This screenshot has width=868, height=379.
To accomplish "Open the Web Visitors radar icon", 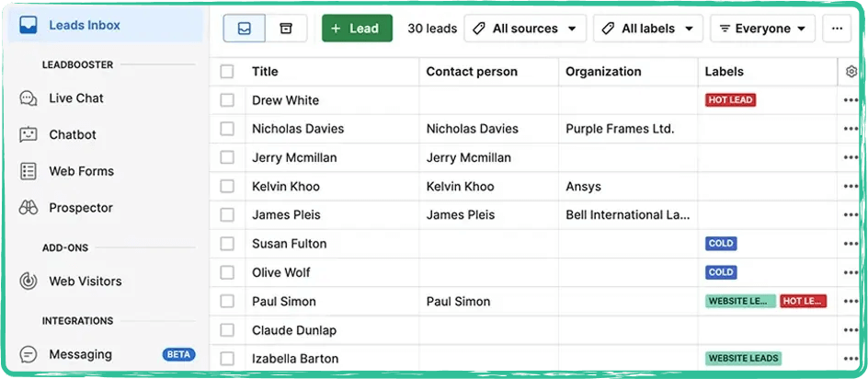I will (29, 281).
